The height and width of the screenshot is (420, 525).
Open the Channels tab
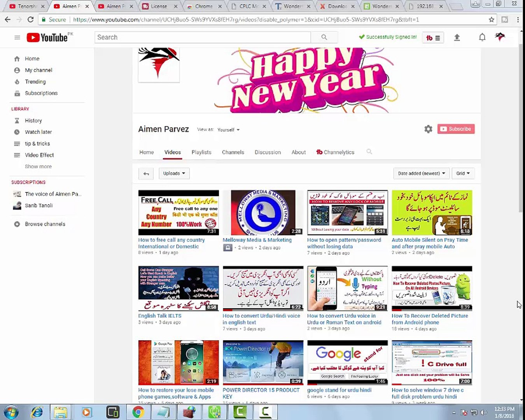(x=233, y=152)
